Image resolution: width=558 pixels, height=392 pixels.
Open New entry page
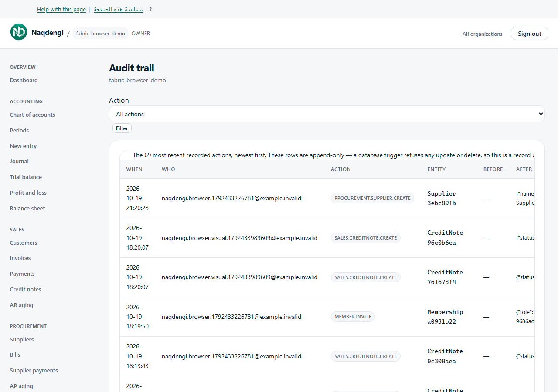tap(24, 146)
